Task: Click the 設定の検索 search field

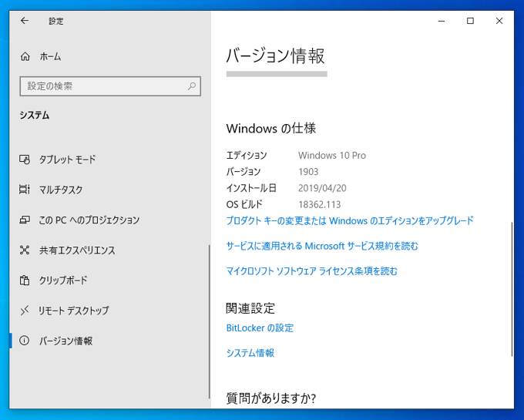Action: pos(110,86)
